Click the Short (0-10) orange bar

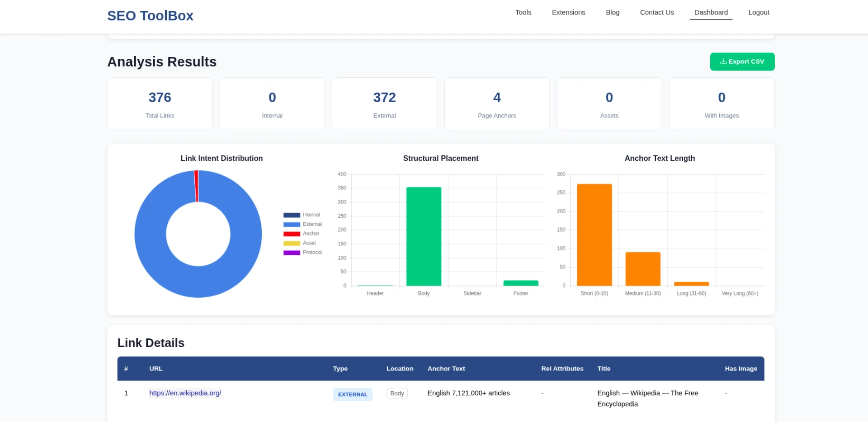click(594, 235)
